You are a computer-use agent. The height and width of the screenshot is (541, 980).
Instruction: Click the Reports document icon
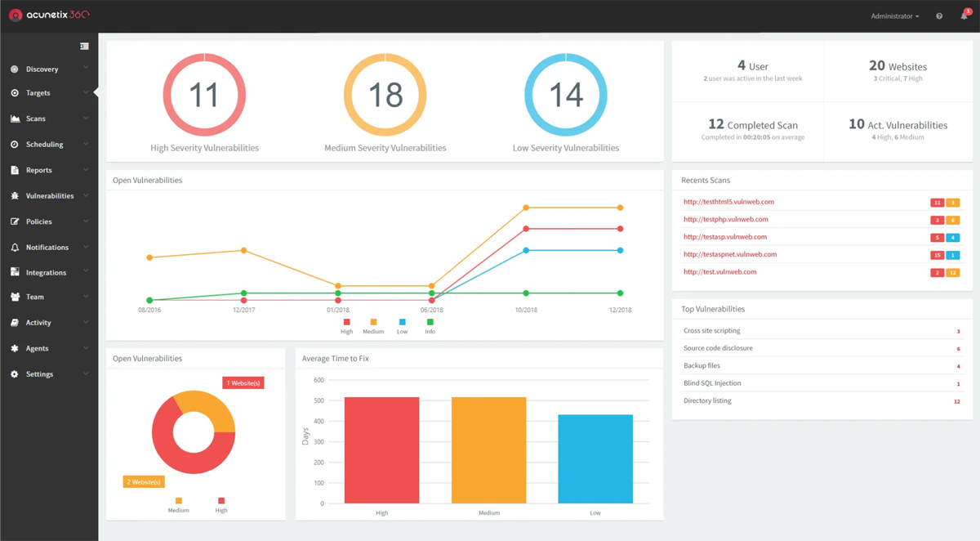coord(15,170)
